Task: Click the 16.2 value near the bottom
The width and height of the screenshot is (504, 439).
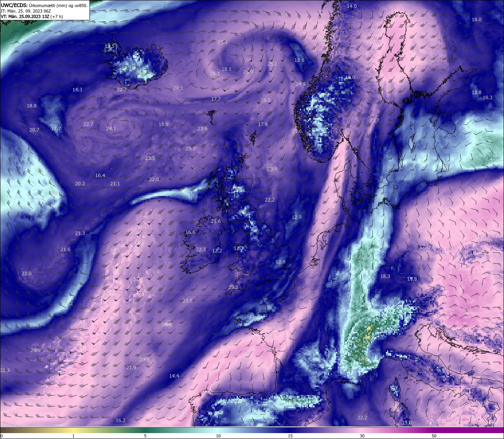Action: point(120,420)
